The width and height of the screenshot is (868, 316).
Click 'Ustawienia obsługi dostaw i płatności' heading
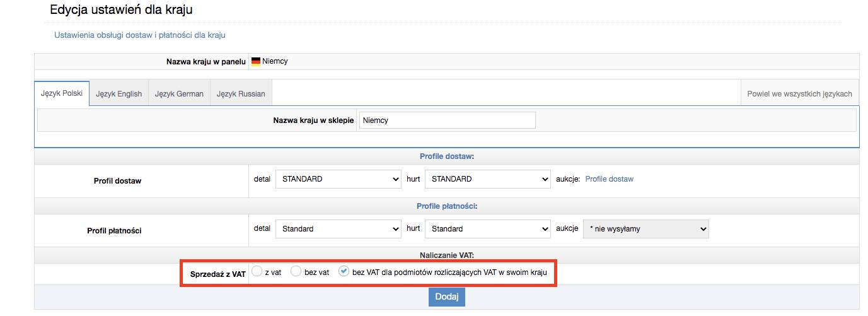pos(140,35)
